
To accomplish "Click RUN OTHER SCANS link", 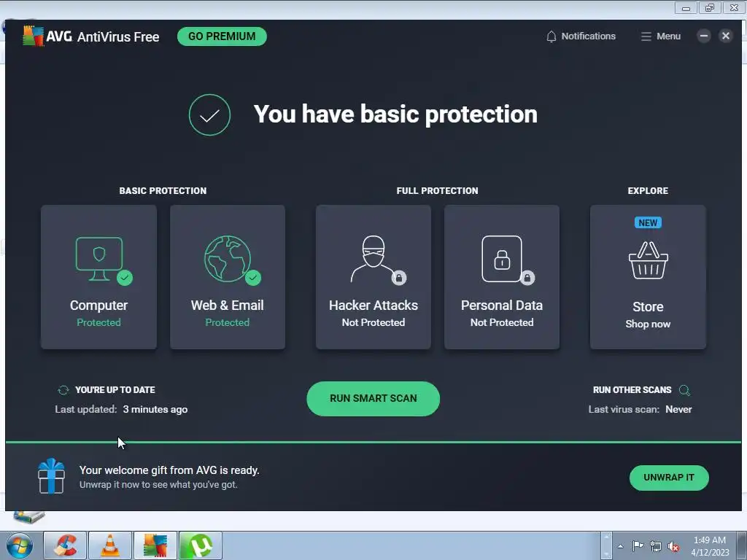I will click(632, 390).
